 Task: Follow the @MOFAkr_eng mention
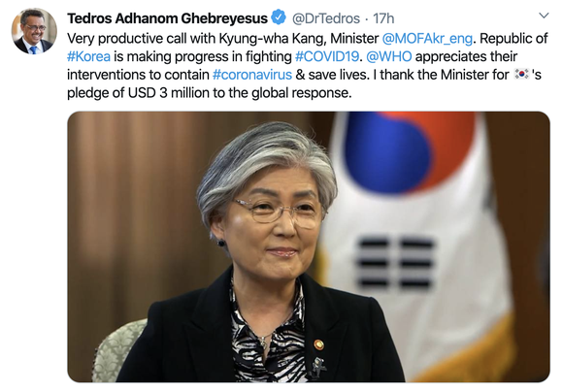[427, 39]
